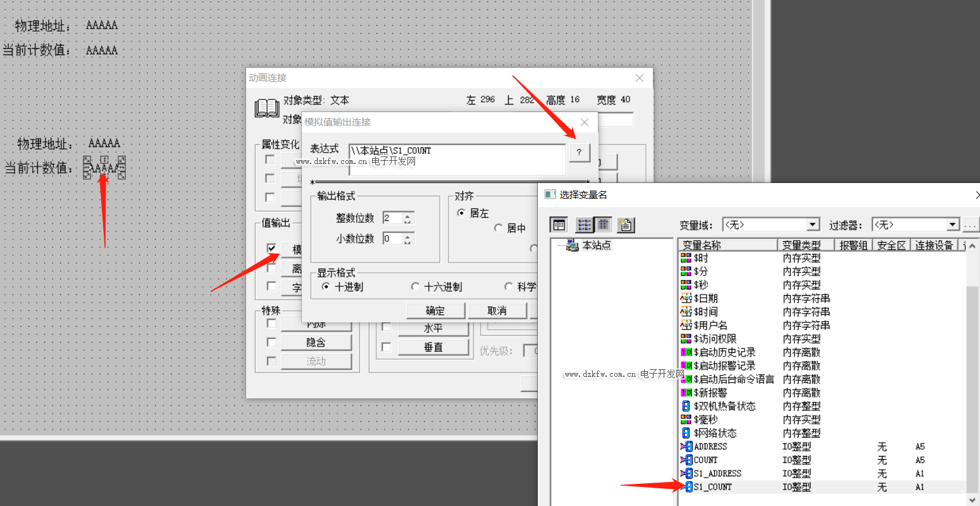
Task: Select the 十六进制 display format radio
Action: (x=415, y=287)
